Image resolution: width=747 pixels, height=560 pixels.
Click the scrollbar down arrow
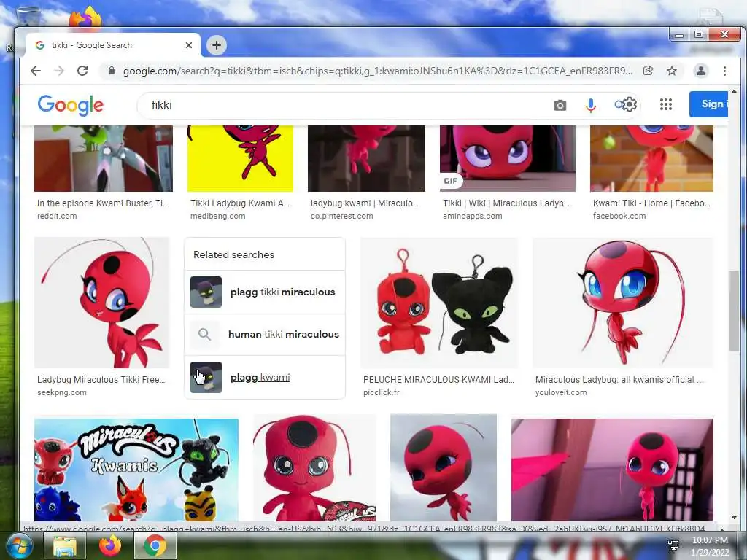pyautogui.click(x=734, y=517)
